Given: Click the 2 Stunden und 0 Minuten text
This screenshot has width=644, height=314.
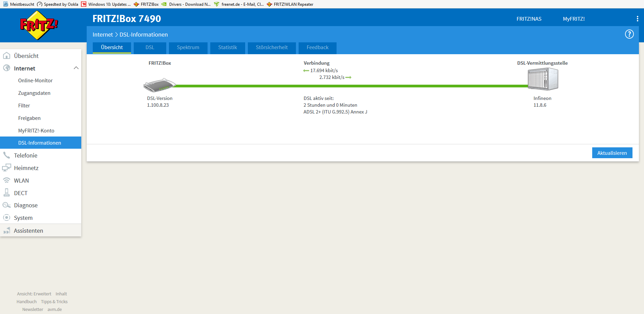Looking at the screenshot, I should [x=330, y=105].
